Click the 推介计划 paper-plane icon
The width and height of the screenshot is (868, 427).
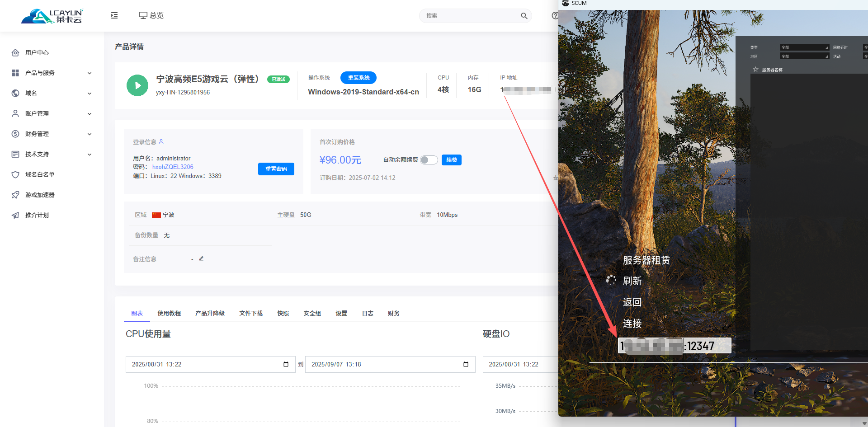click(x=15, y=215)
